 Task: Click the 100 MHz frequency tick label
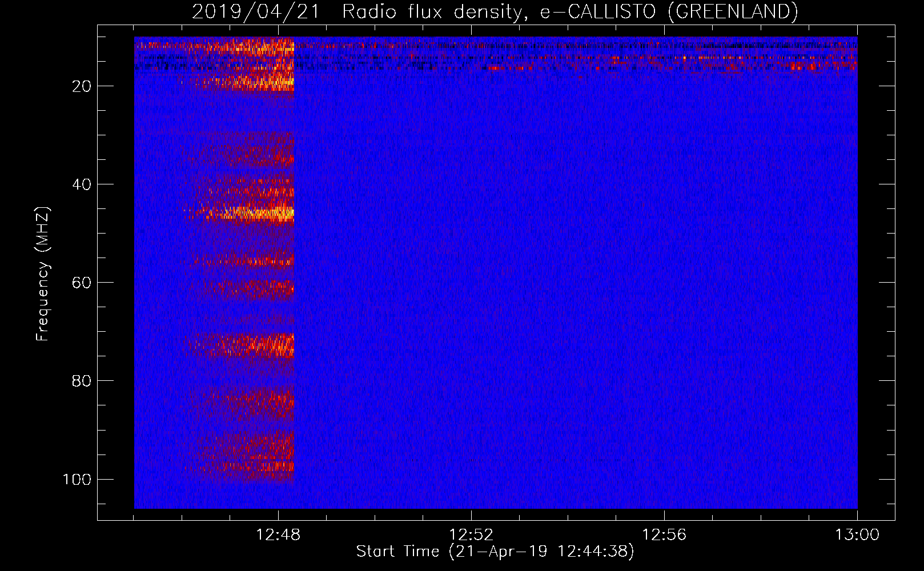pyautogui.click(x=77, y=479)
